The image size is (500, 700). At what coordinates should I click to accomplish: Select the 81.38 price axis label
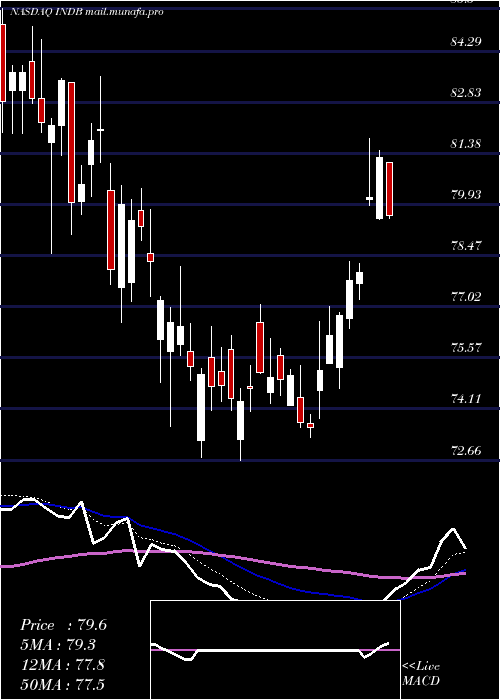(467, 144)
